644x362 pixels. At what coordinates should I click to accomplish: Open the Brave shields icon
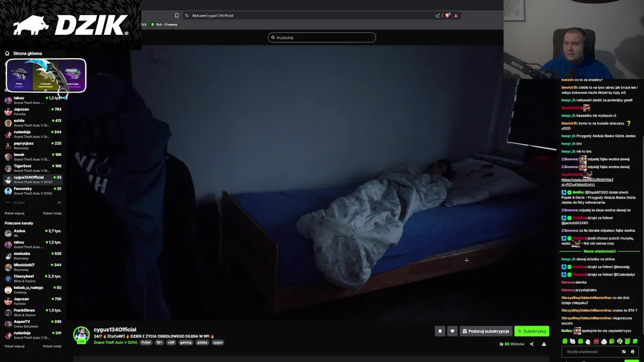[448, 16]
